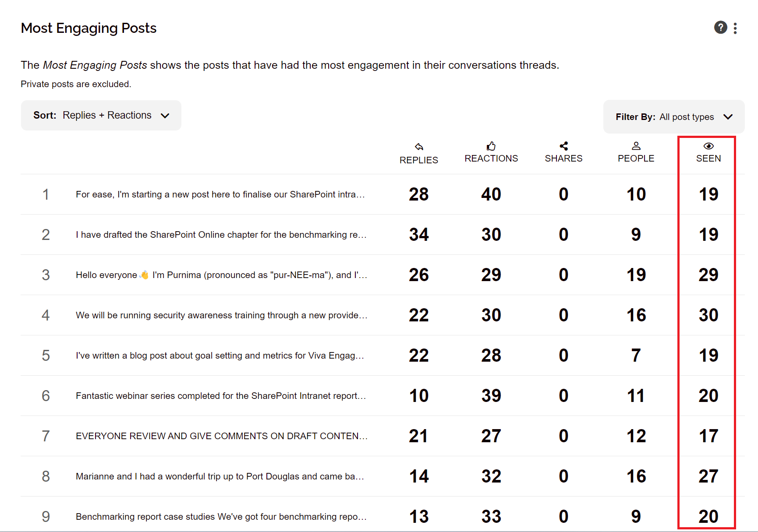758x532 pixels.
Task: Click the PEOPLE column header label
Action: [x=636, y=159]
